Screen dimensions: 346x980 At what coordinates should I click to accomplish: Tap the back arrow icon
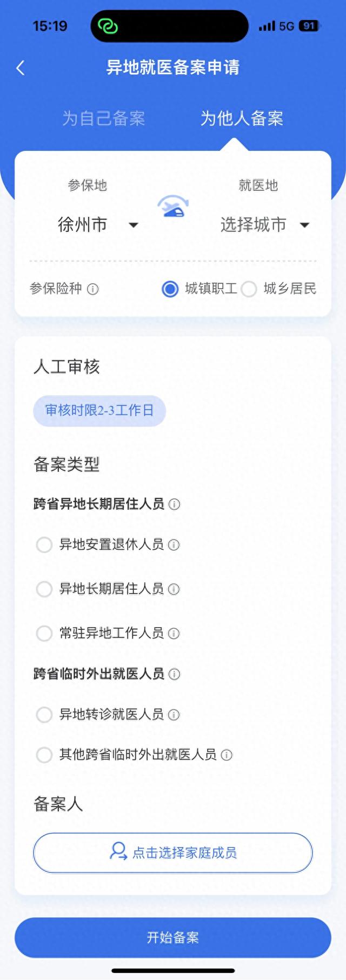[21, 68]
